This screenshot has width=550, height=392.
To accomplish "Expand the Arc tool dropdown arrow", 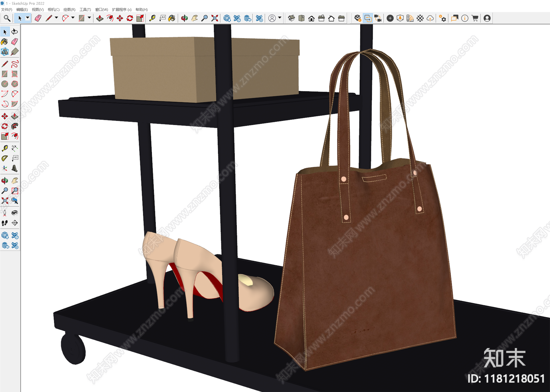I will 73,18.
